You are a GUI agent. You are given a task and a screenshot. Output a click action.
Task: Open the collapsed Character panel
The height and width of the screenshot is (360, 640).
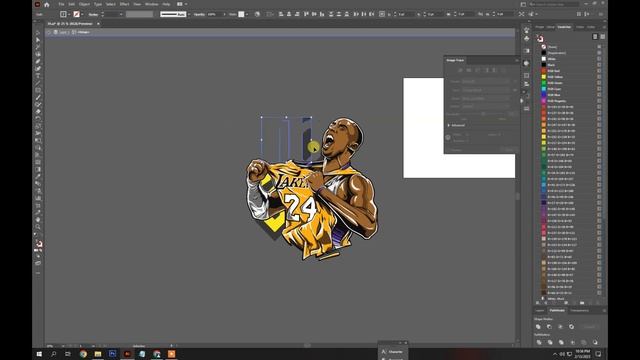click(x=392, y=351)
